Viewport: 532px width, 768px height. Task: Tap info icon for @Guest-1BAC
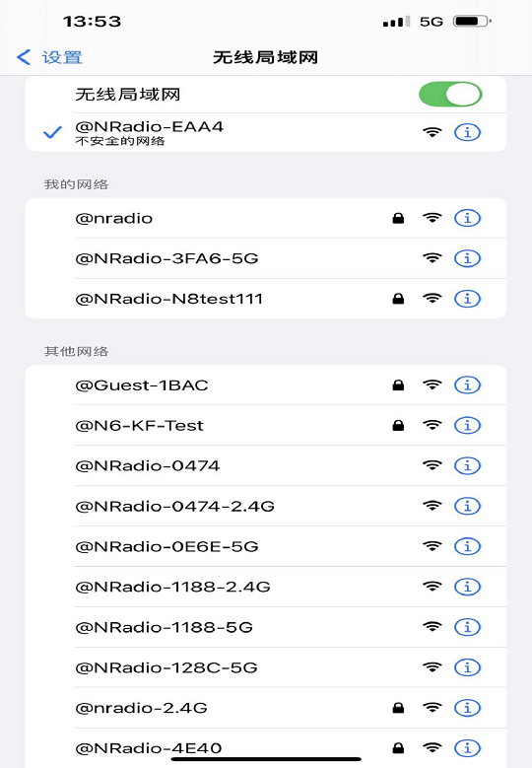(x=467, y=384)
